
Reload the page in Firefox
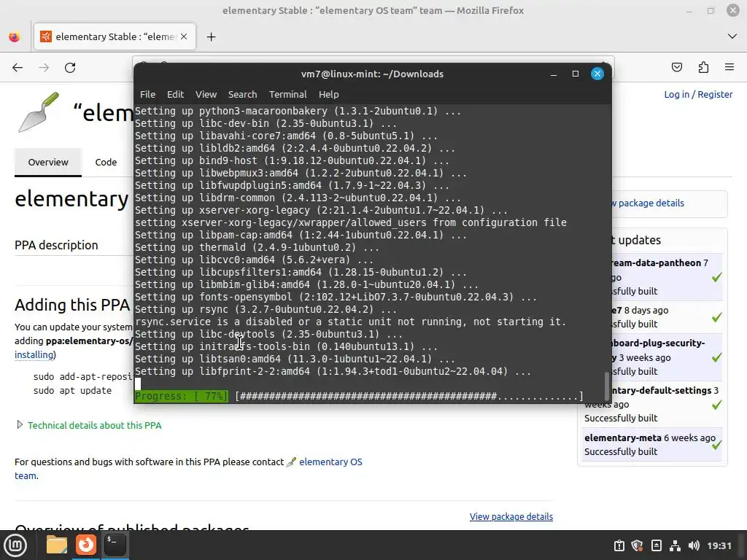point(70,68)
